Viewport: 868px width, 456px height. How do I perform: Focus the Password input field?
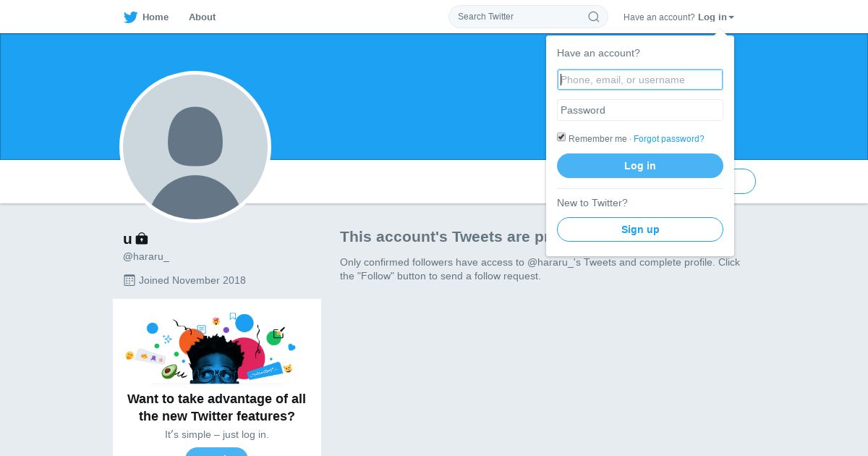click(x=640, y=110)
